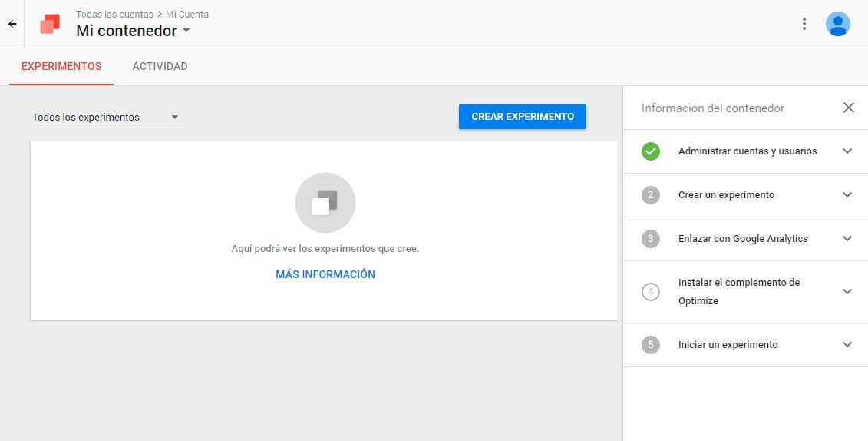
Task: Go back with the left arrow icon
Action: tap(12, 24)
